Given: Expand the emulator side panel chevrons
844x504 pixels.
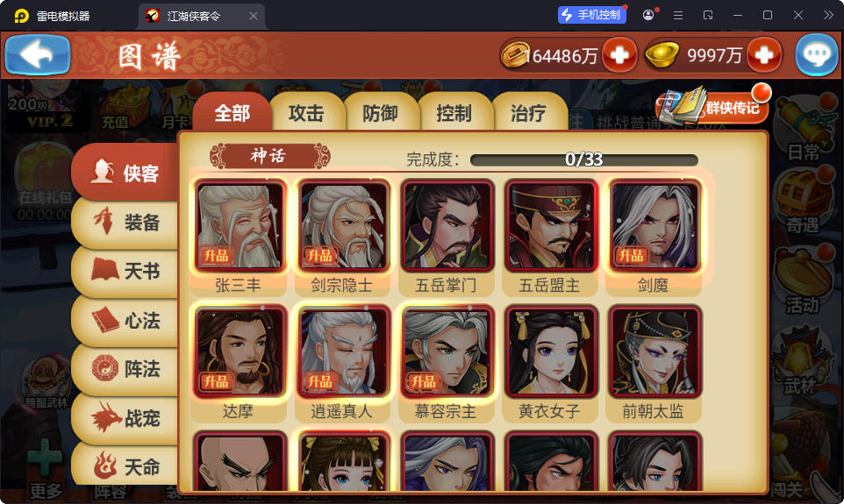Looking at the screenshot, I should 828,16.
